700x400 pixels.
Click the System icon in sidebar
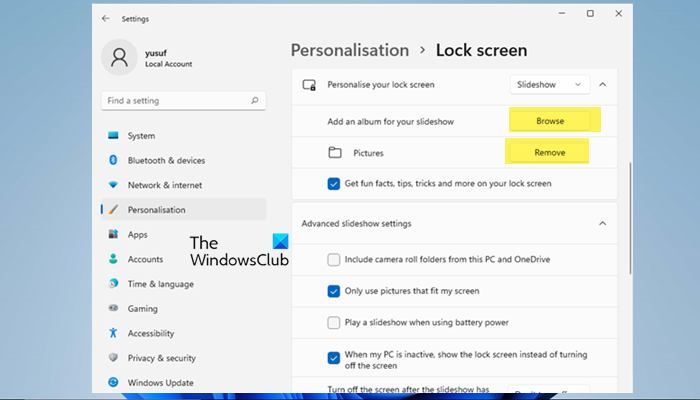113,136
